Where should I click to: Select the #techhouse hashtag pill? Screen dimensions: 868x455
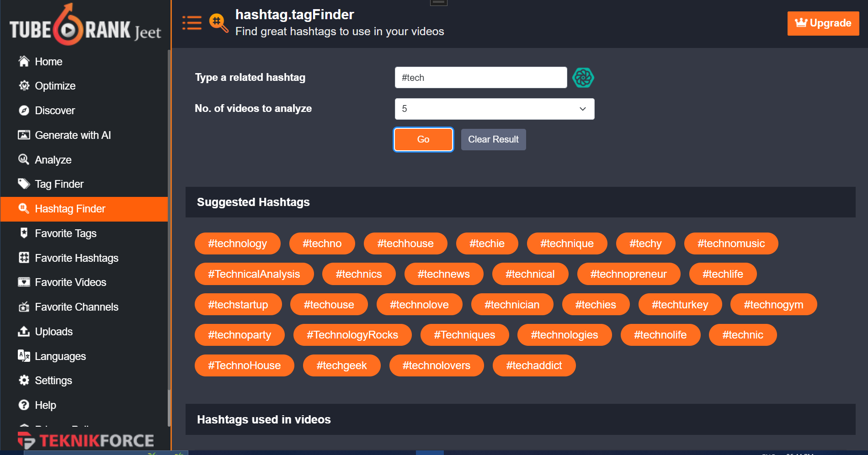405,243
